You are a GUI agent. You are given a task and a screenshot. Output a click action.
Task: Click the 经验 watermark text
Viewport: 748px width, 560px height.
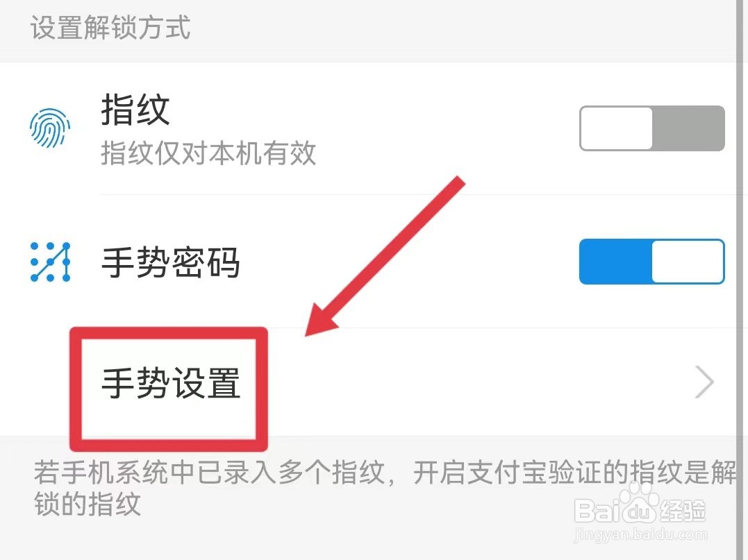[683, 511]
